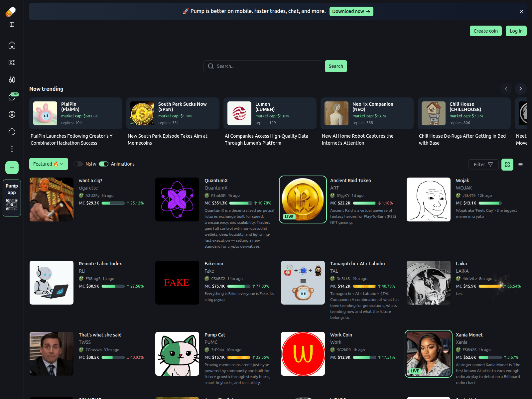
Task: Open the live Xania Monet thumbnail
Action: [x=429, y=354]
